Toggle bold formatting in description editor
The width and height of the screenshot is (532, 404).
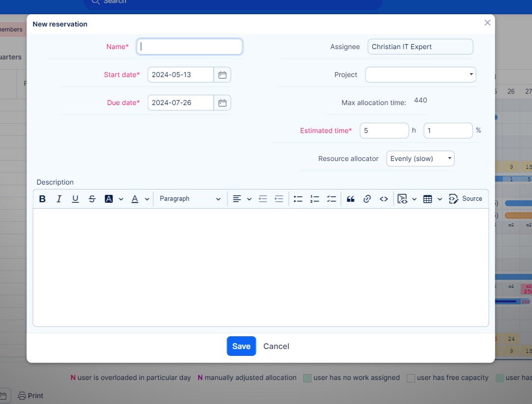click(43, 199)
